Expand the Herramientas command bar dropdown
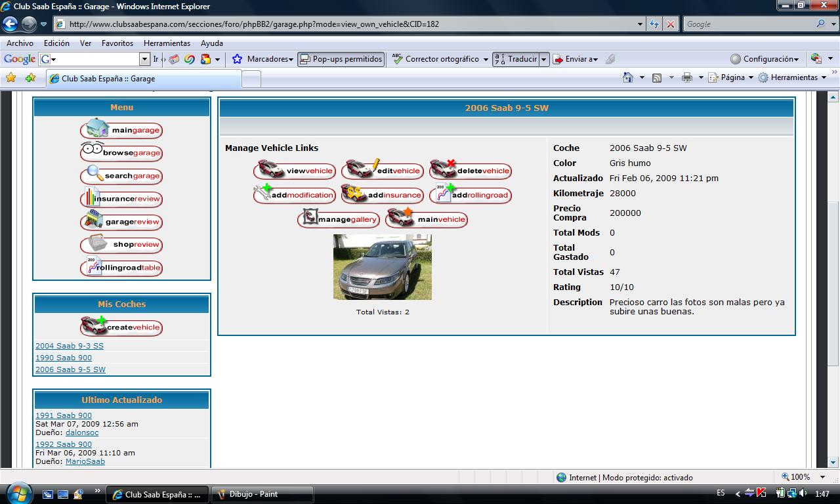 pyautogui.click(x=794, y=77)
